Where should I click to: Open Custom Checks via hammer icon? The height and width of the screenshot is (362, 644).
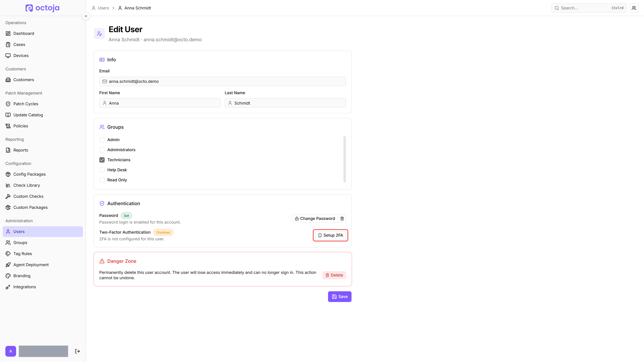point(8,196)
